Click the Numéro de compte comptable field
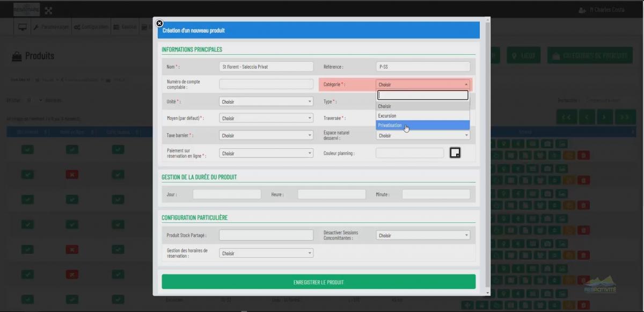644x312 pixels. coord(266,84)
